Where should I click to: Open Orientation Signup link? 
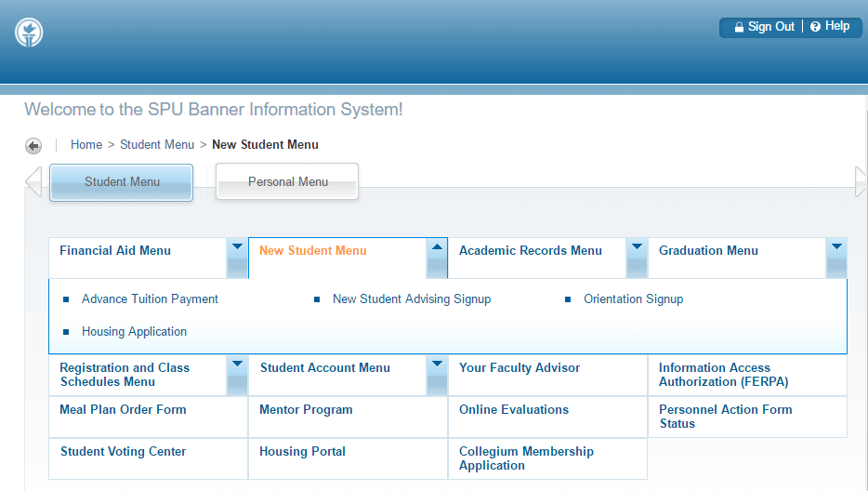click(x=633, y=299)
